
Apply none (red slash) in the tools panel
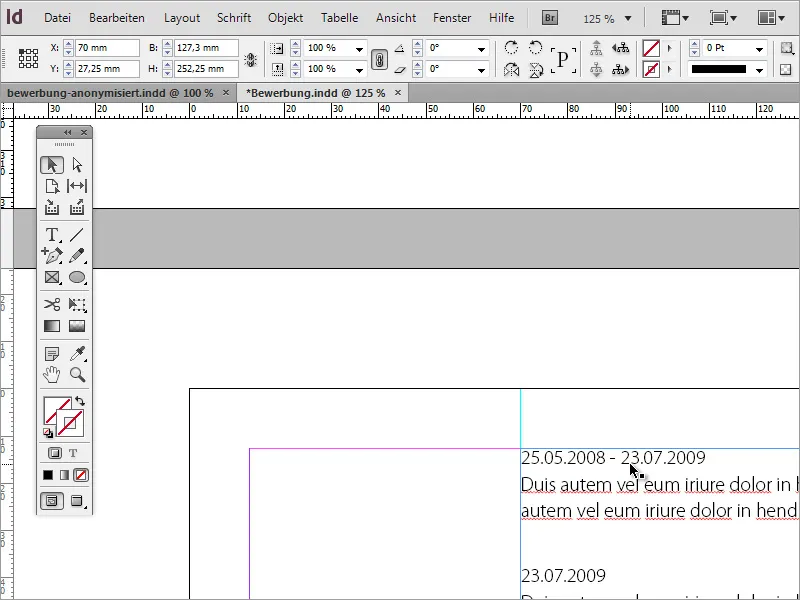(x=81, y=476)
